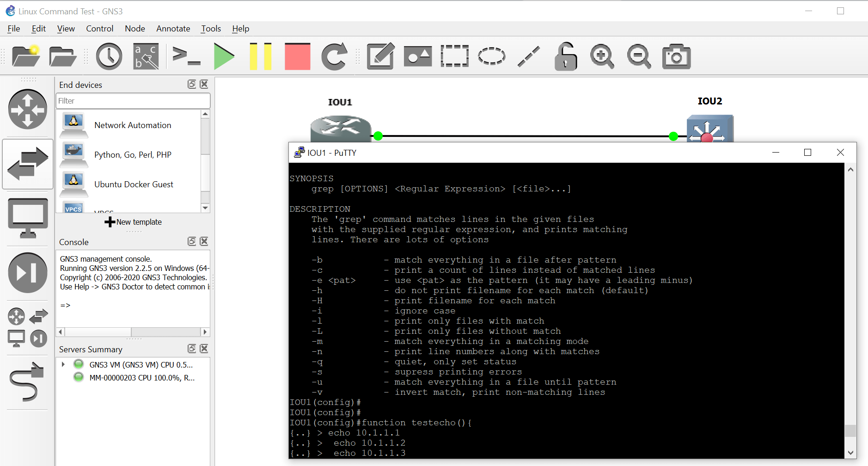868x466 pixels.
Task: Click the Zoom in magnifier icon
Action: pyautogui.click(x=602, y=56)
